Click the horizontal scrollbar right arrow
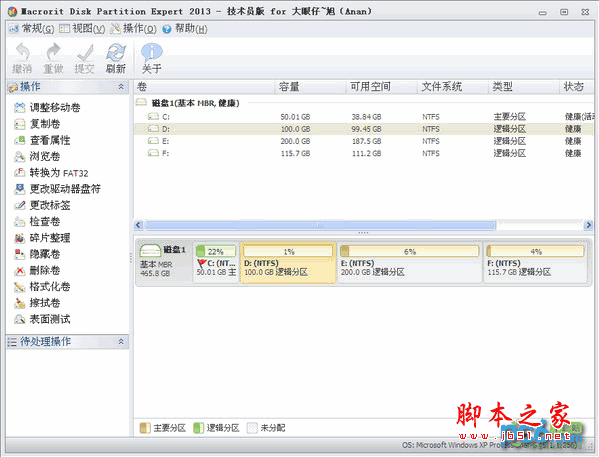Screen dimensions: 599x457 [x=588, y=225]
